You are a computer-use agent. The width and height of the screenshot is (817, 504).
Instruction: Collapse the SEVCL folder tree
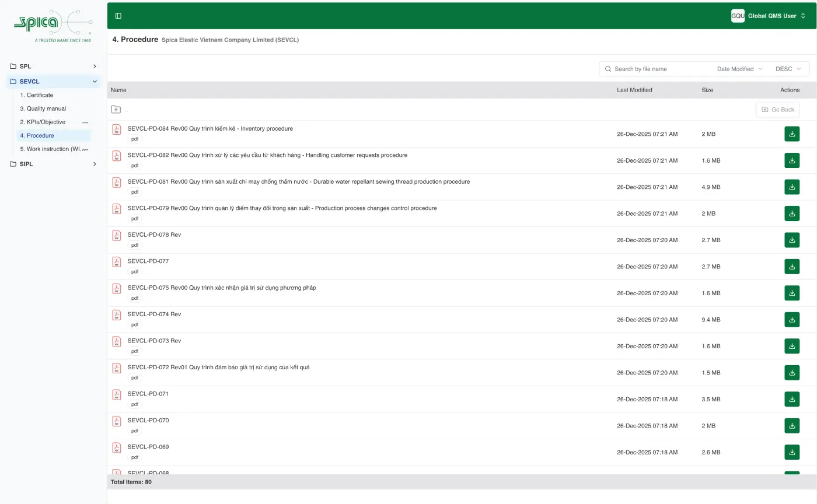click(94, 81)
